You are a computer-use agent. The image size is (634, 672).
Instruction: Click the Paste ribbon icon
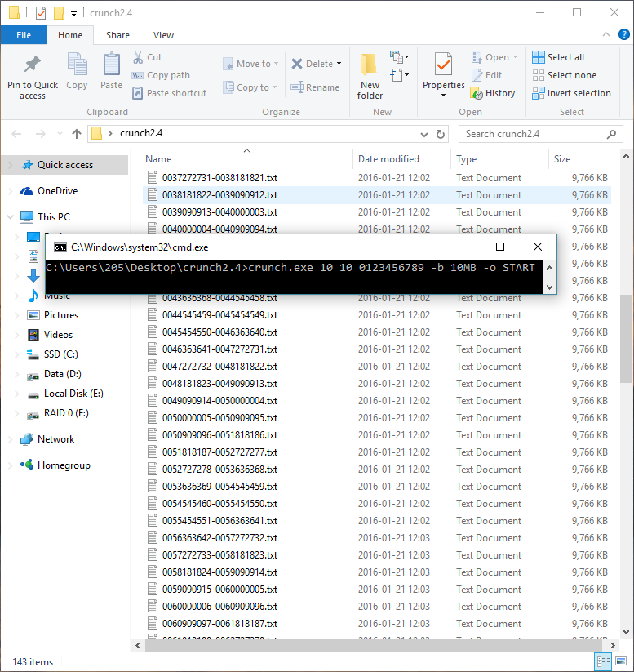click(x=111, y=65)
